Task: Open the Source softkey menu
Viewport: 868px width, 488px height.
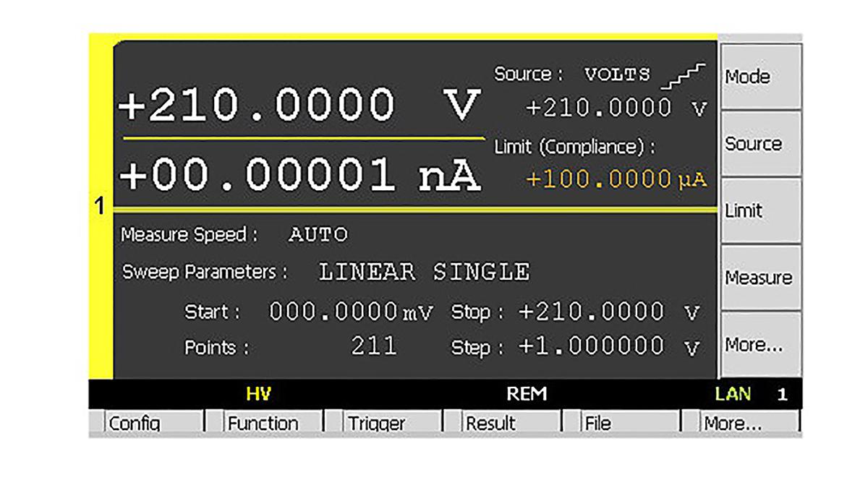Action: click(x=761, y=144)
